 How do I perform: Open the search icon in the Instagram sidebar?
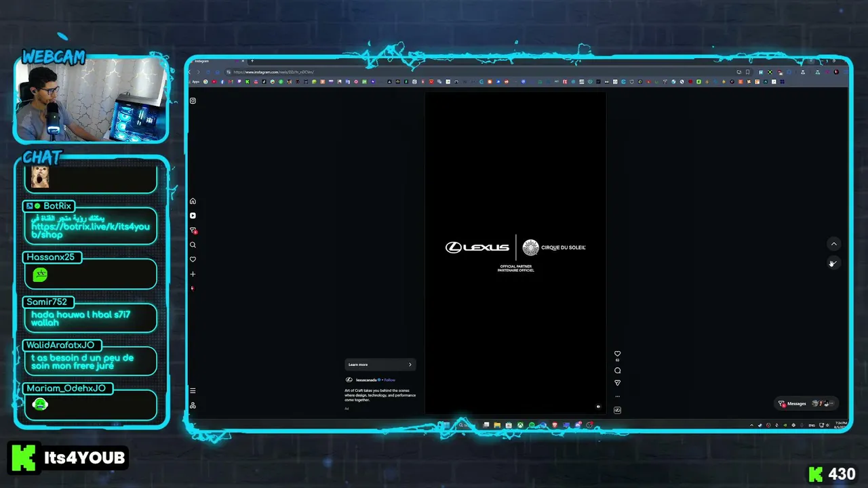(193, 245)
